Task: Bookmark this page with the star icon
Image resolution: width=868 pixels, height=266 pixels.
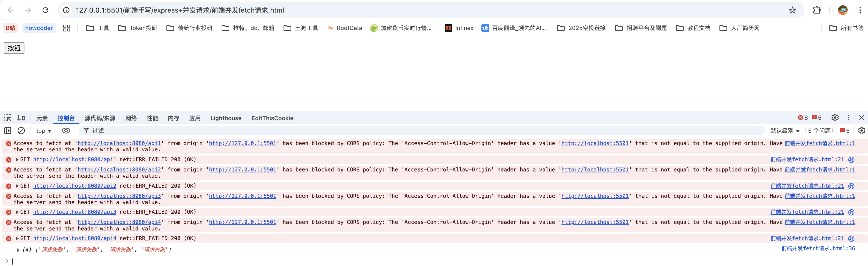Action: click(792, 10)
